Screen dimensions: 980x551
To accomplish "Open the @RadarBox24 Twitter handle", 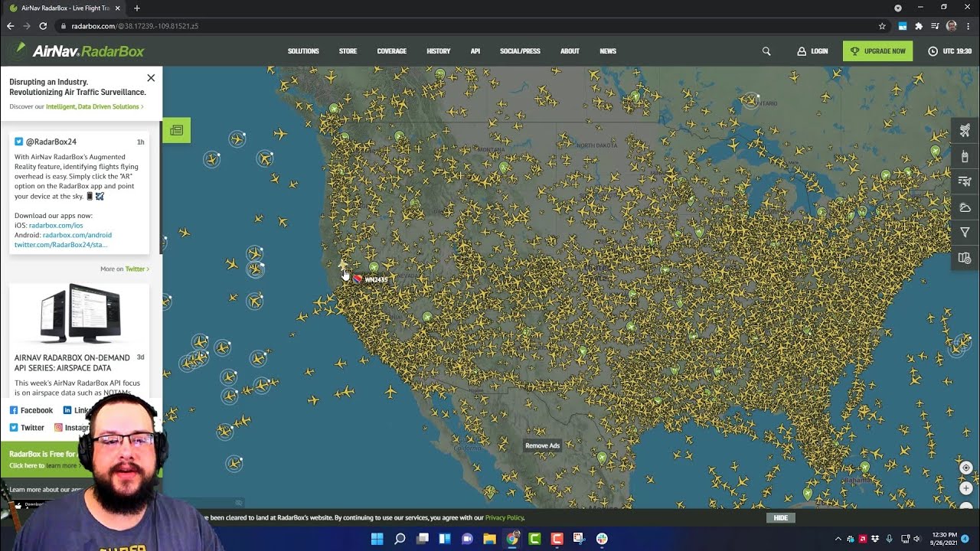I will click(51, 142).
